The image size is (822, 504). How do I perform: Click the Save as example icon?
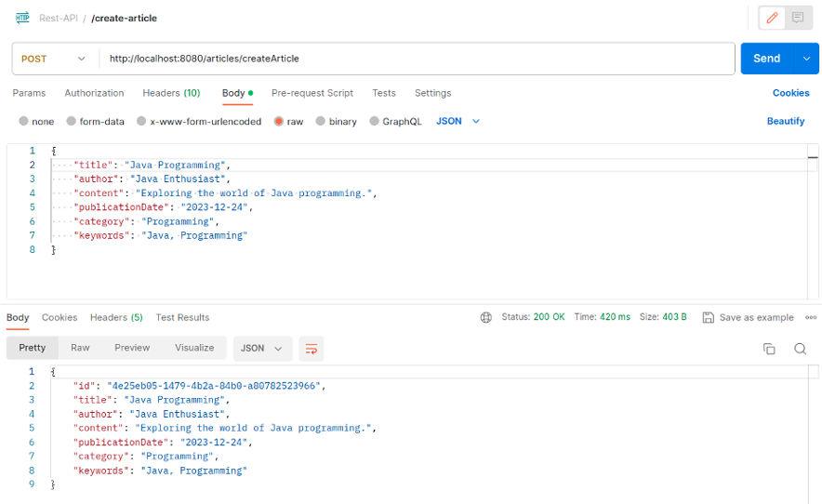pos(709,317)
